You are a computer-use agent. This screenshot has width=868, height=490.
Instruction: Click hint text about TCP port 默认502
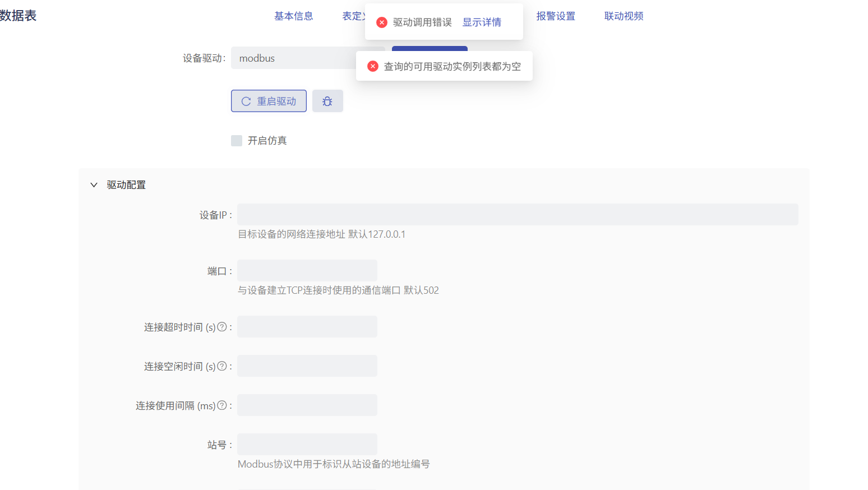click(338, 290)
